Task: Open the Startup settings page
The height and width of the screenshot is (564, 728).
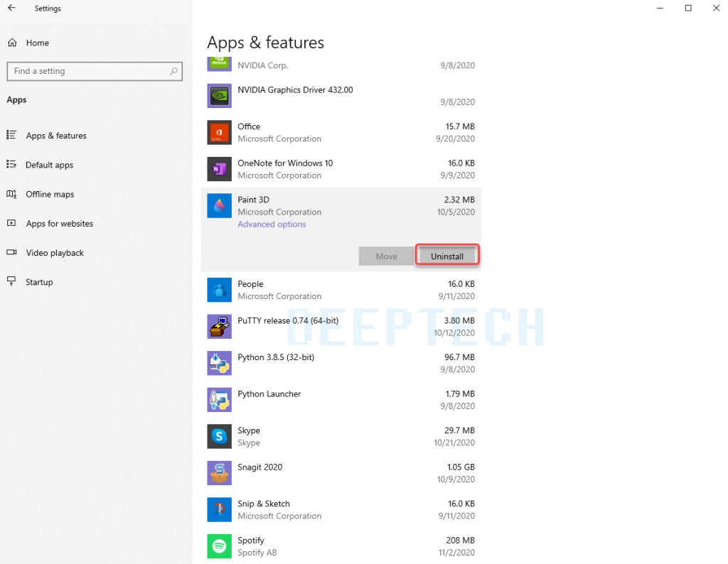Action: pyautogui.click(x=39, y=282)
